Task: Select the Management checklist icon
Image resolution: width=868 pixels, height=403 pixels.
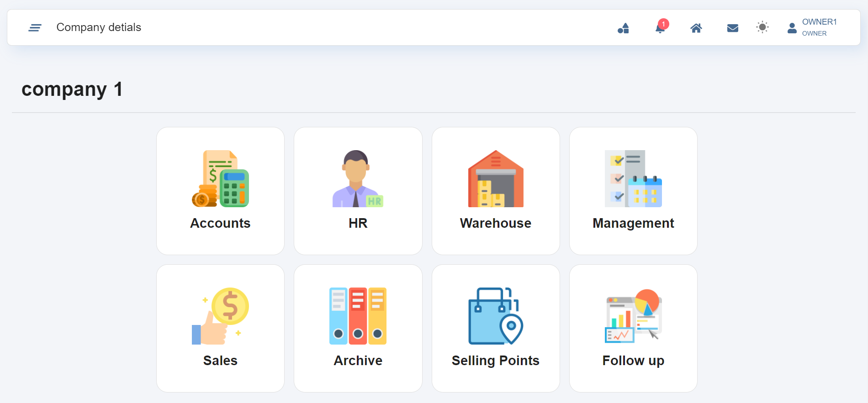Action: tap(633, 178)
